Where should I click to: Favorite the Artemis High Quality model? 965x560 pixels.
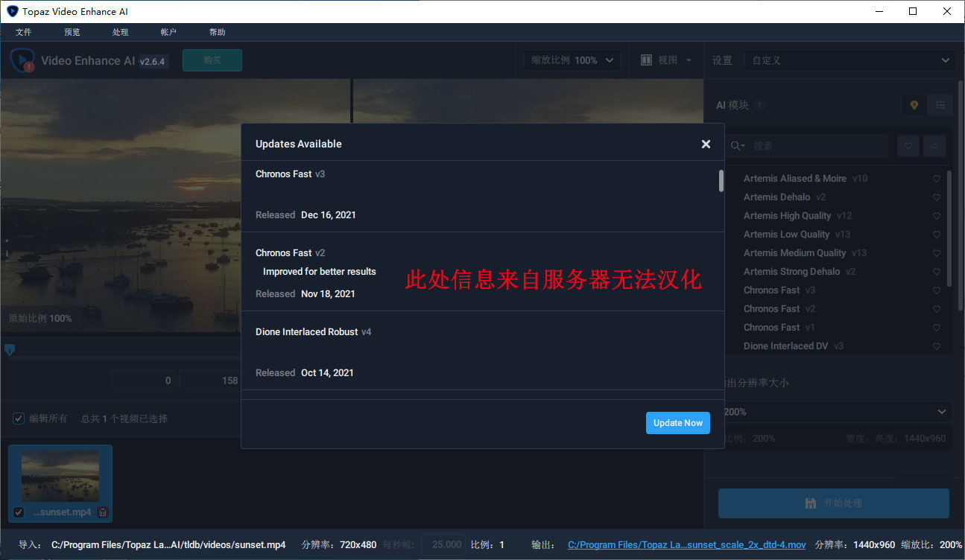937,216
